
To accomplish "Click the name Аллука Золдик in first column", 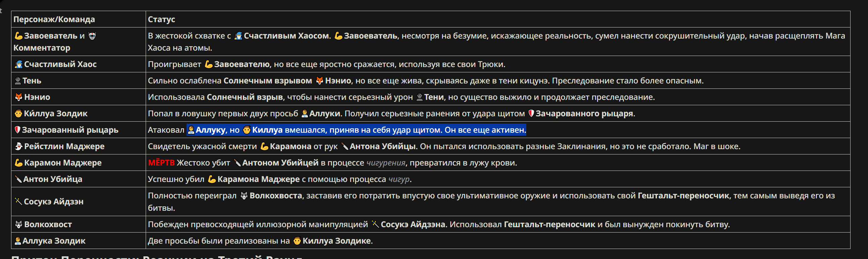I will (54, 241).
